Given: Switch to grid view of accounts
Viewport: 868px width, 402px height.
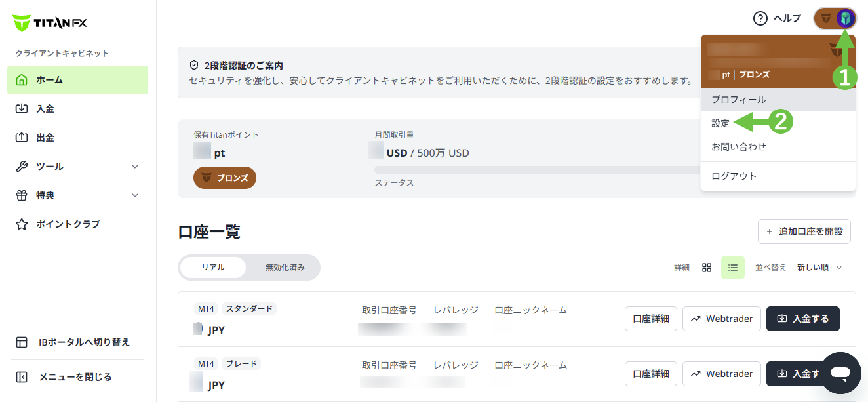Looking at the screenshot, I should 707,268.
